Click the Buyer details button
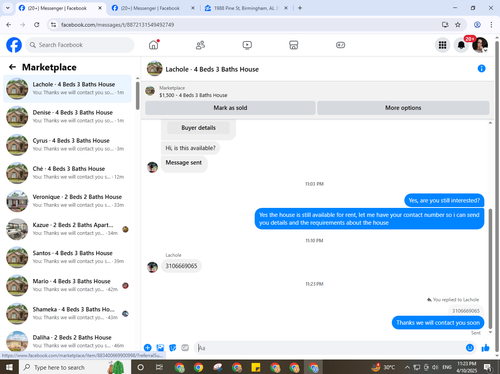This screenshot has height=374, width=500. 198,128
